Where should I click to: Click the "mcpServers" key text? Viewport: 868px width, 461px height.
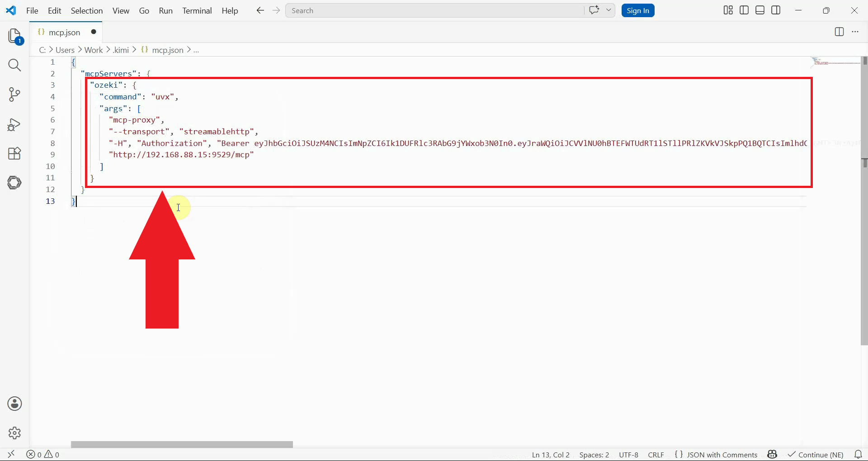108,73
